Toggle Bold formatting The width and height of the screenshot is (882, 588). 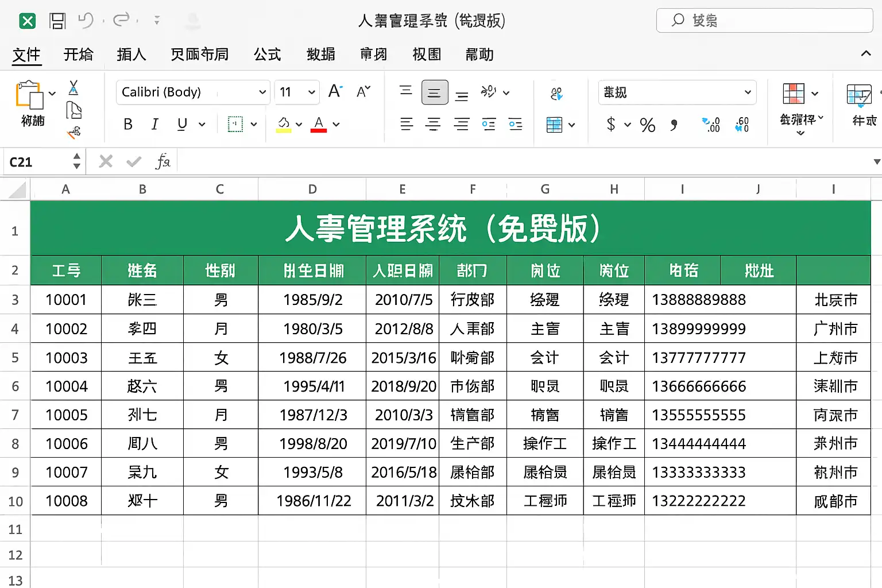(128, 125)
